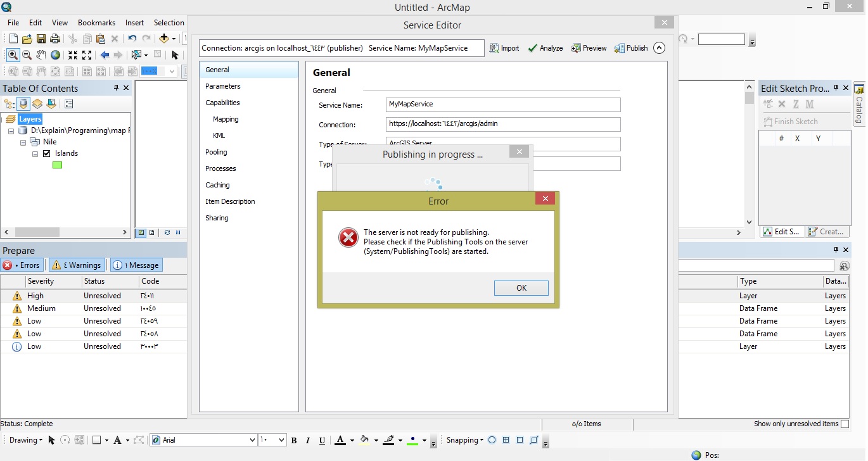Screen dimensions: 868x461
Task: Open Table Of Contents Options icon
Action: click(x=69, y=104)
